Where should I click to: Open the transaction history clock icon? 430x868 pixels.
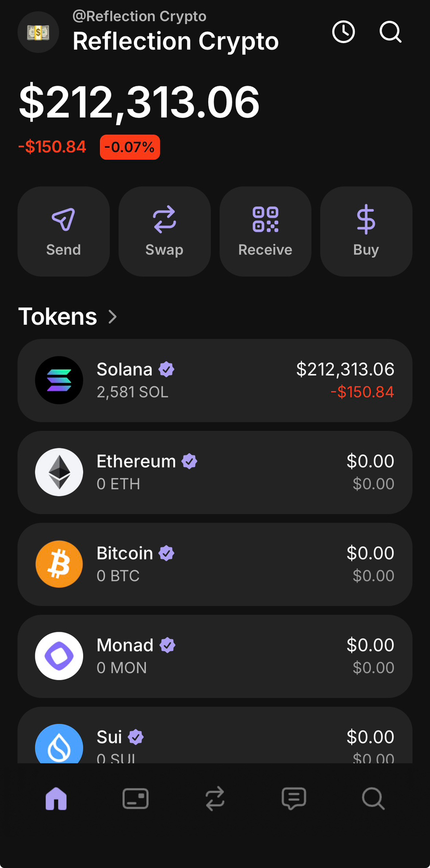[x=343, y=32]
